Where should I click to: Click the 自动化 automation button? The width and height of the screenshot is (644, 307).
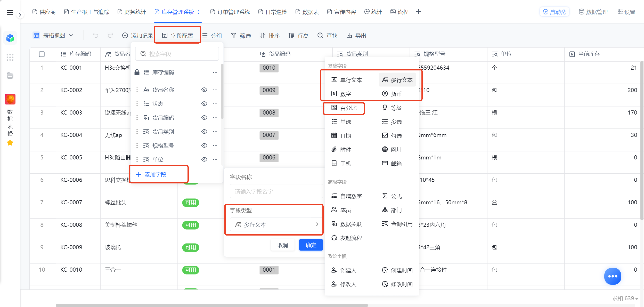555,12
